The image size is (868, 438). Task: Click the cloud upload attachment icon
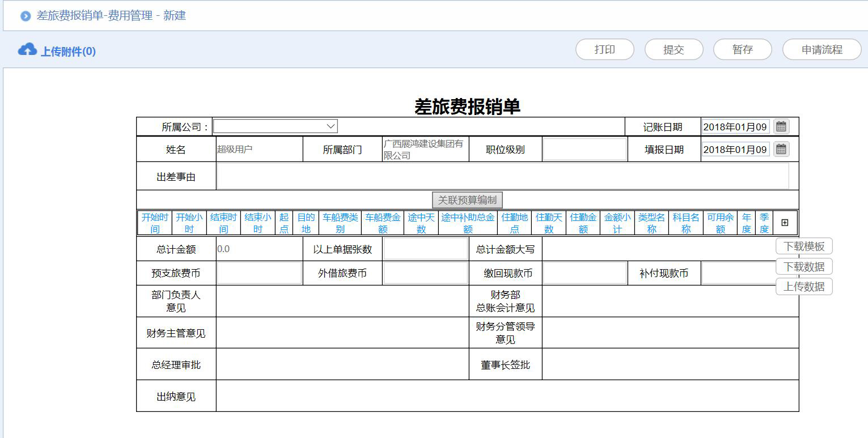tap(27, 50)
